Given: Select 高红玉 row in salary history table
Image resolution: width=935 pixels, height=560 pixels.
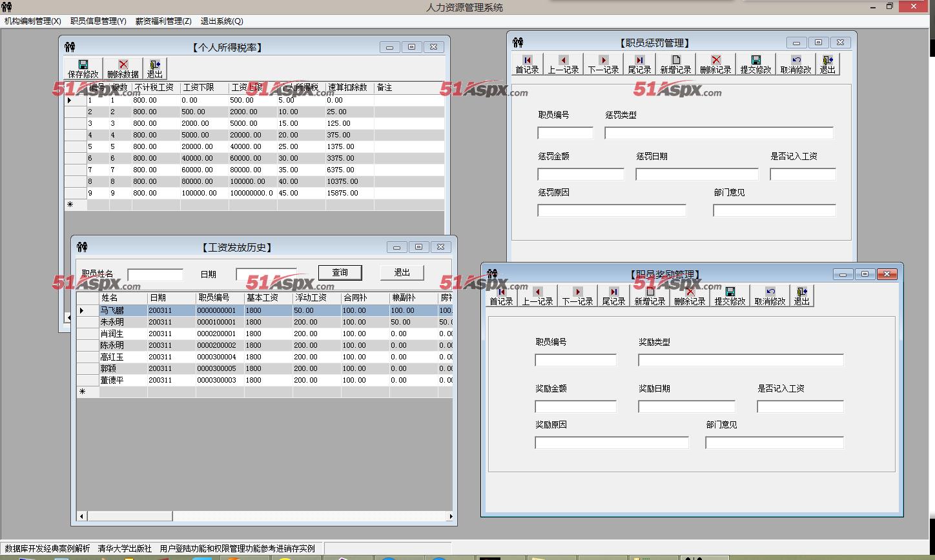Looking at the screenshot, I should [265, 357].
